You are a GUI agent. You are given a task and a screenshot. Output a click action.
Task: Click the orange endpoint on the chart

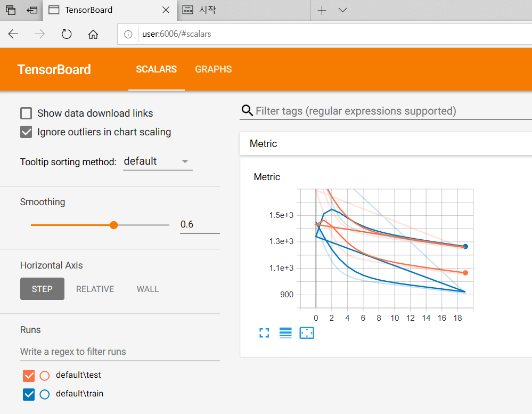tap(465, 273)
